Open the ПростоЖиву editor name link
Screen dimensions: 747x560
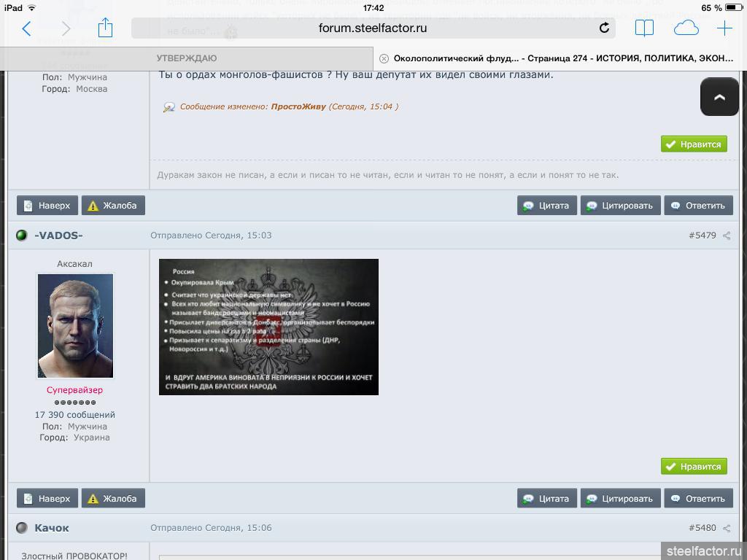click(x=298, y=106)
